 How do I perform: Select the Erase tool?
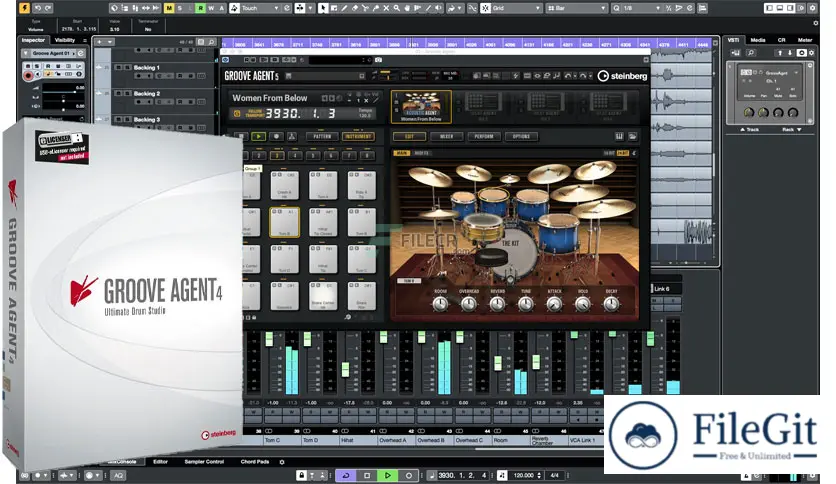[355, 8]
